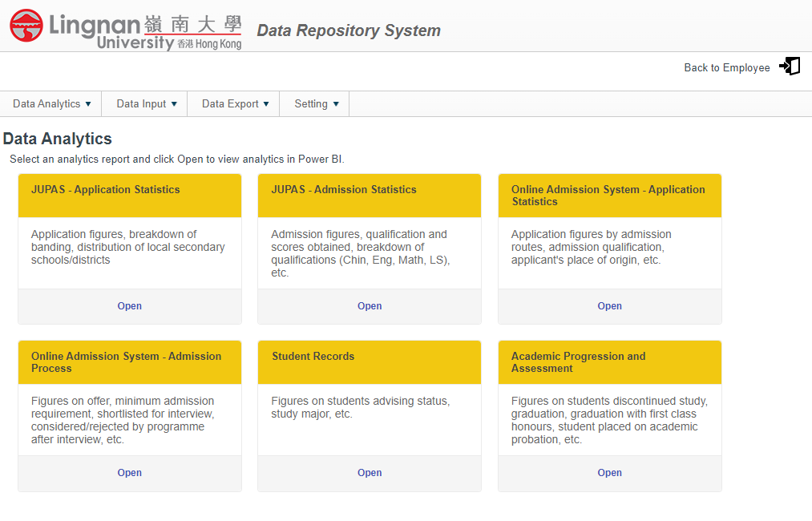Open the Setting menu
The width and height of the screenshot is (812, 521).
tap(315, 104)
